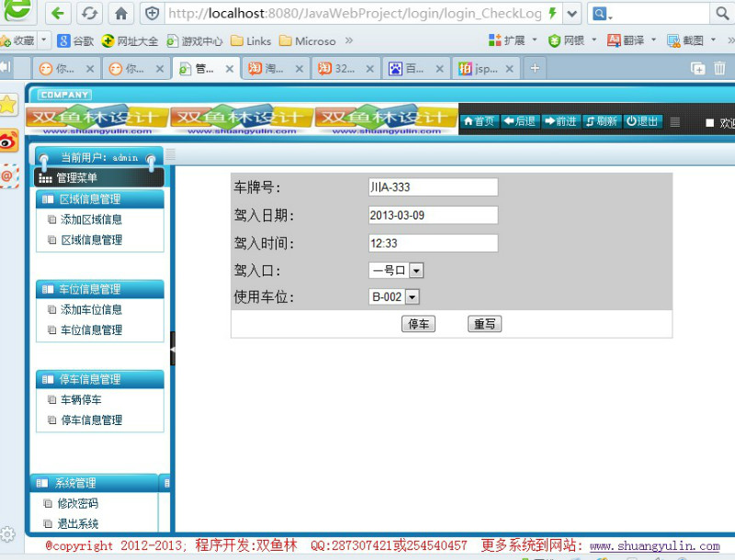Viewport: 735px width, 560px height.
Task: Click the browser back arrow button
Action: tap(58, 13)
